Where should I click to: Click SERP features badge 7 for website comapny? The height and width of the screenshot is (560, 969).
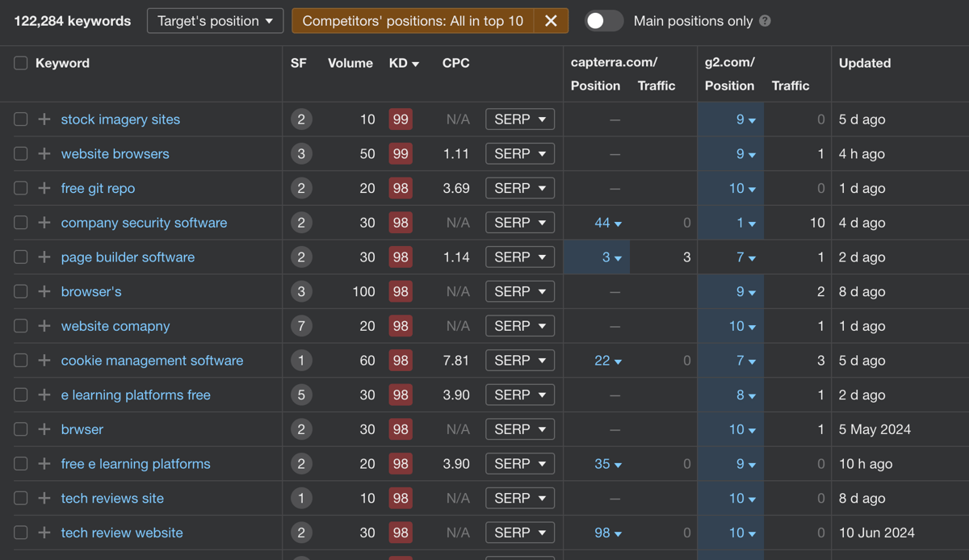click(301, 326)
